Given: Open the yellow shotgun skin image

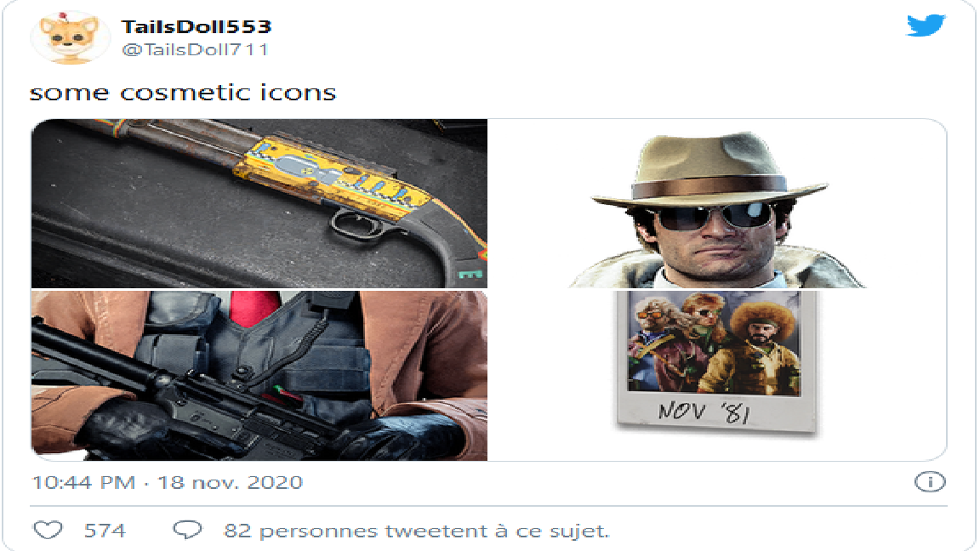Looking at the screenshot, I should (x=259, y=203).
